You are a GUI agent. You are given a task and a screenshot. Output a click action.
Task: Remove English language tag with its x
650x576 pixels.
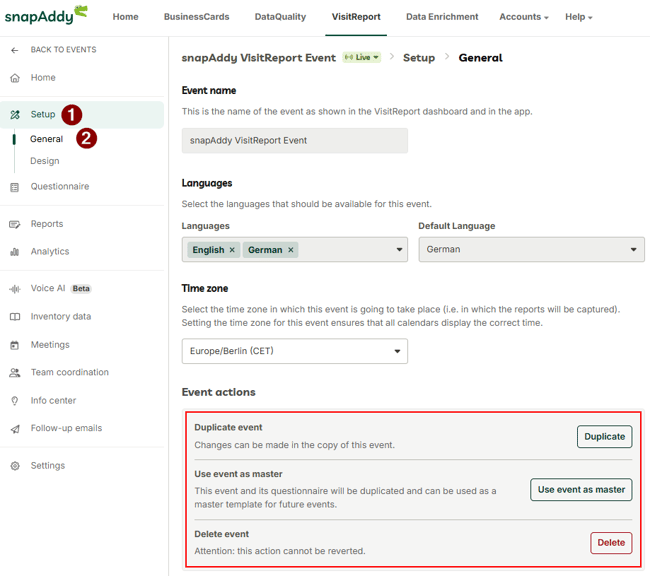(x=232, y=250)
